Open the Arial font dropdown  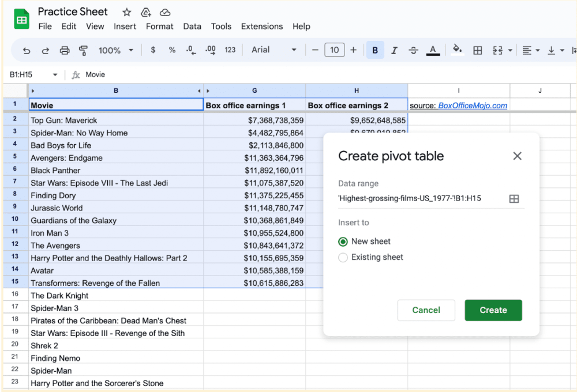[x=273, y=50]
